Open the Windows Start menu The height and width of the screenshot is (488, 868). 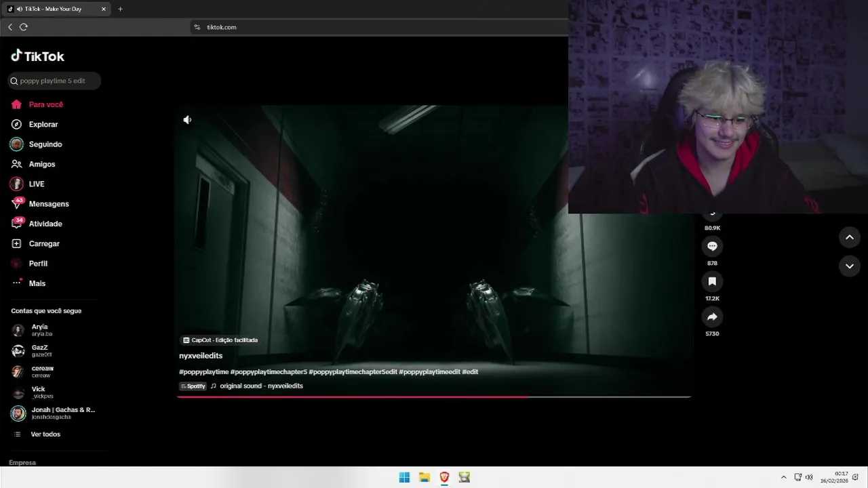tap(404, 477)
